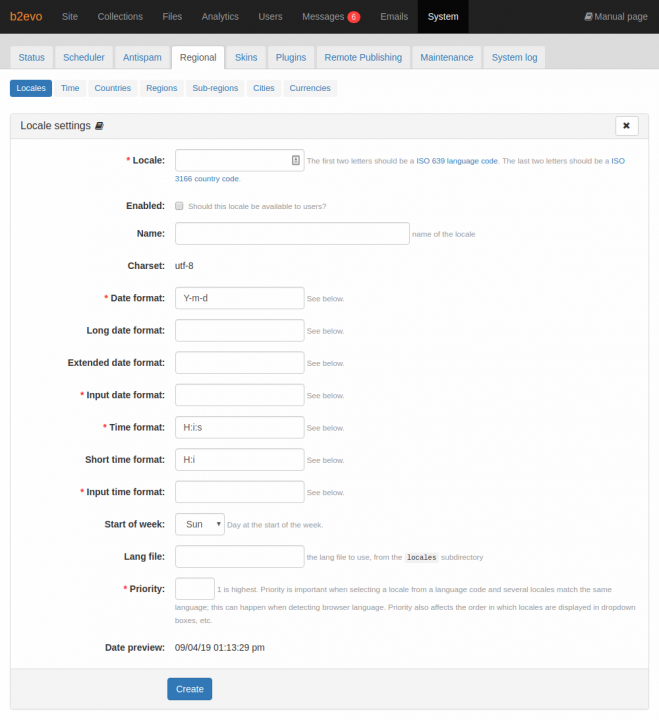Click the Messages unread count badge
Screen dimensions: 659x720
[x=354, y=17]
